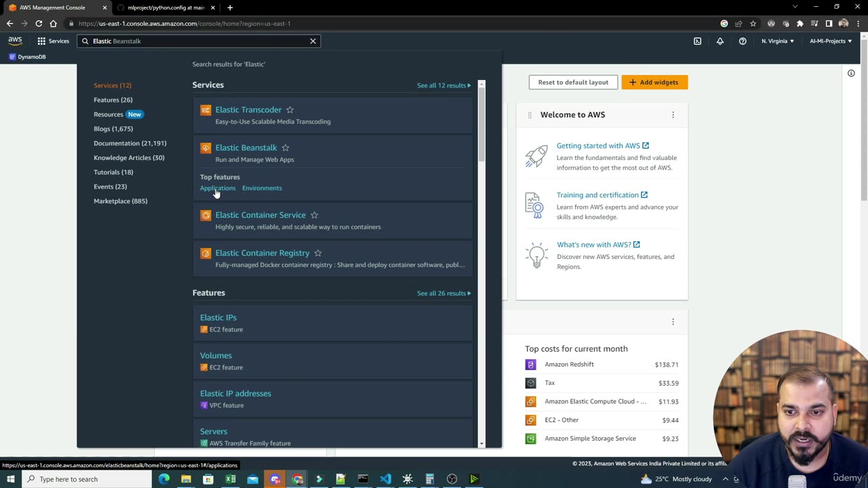This screenshot has height=488, width=868.
Task: Open Elastic Beanstalk Environments feature
Action: tap(262, 188)
